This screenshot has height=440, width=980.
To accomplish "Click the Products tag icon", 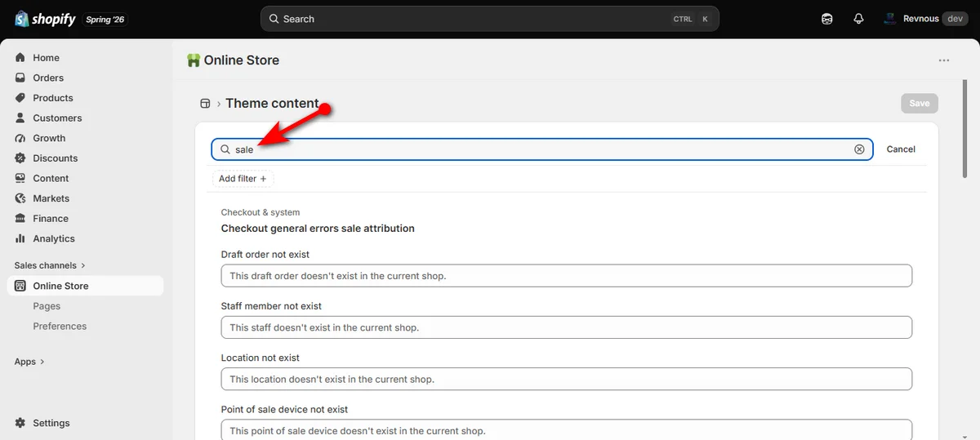I will [20, 98].
